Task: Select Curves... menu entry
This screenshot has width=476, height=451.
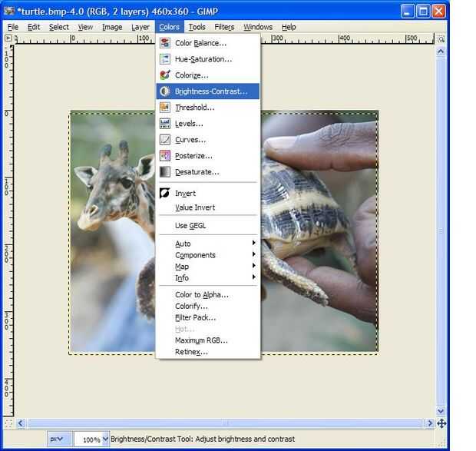Action: (x=208, y=139)
